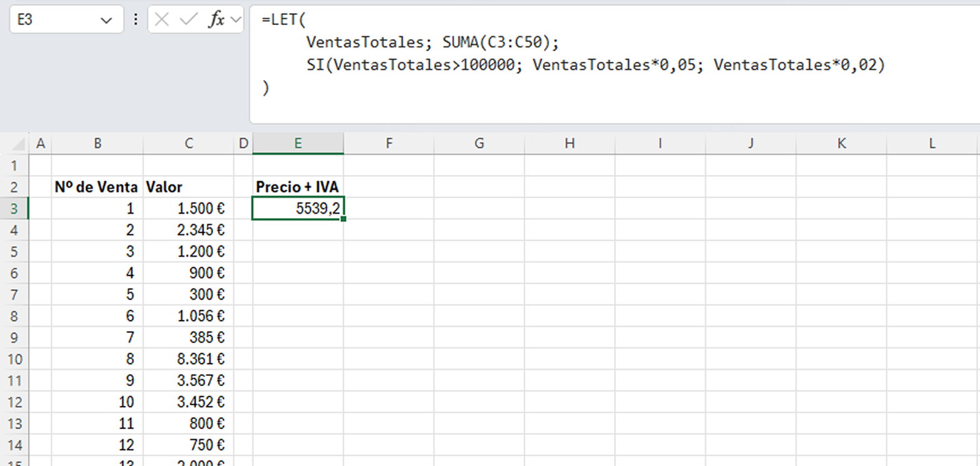This screenshot has width=980, height=466.
Task: Select the "Nº de Venta" header cell
Action: click(x=97, y=187)
